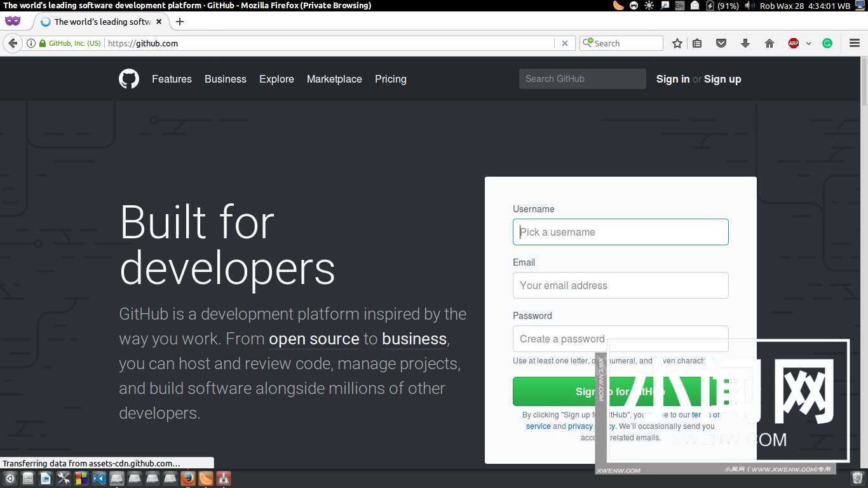The width and height of the screenshot is (868, 488).
Task: Go to the Marketplace nav link
Action: point(334,79)
